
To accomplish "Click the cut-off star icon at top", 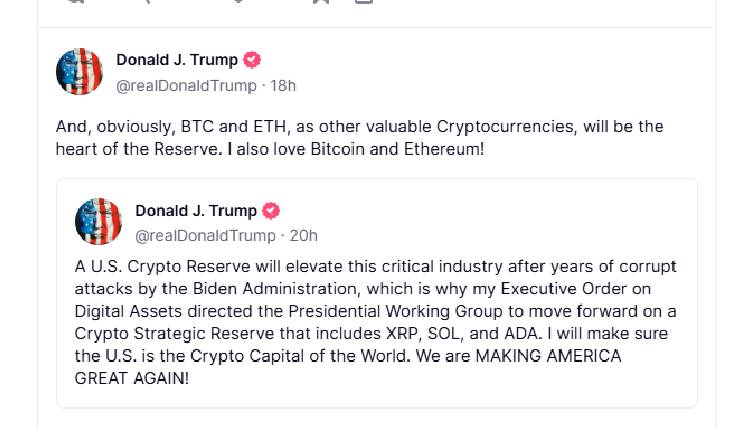I will (320, 3).
